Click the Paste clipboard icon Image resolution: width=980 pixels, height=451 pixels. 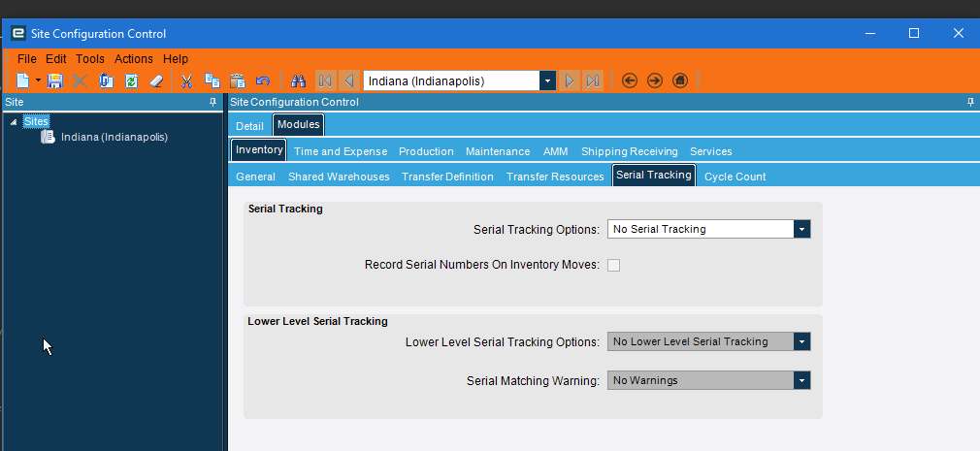(238, 81)
